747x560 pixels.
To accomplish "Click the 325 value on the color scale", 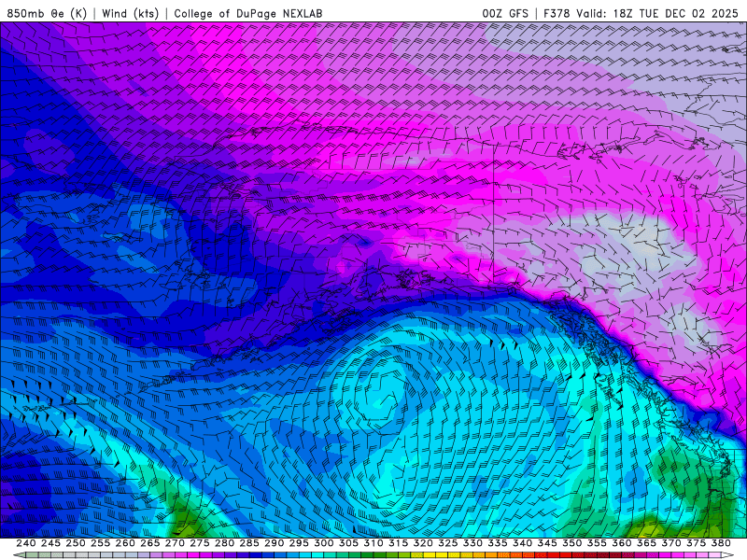I will [x=447, y=543].
